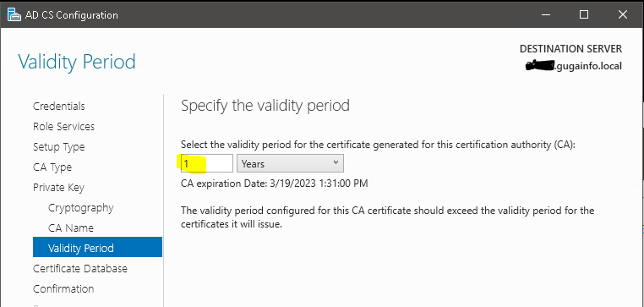Click the Validity Period page heading
The image size is (644, 307).
(77, 62)
